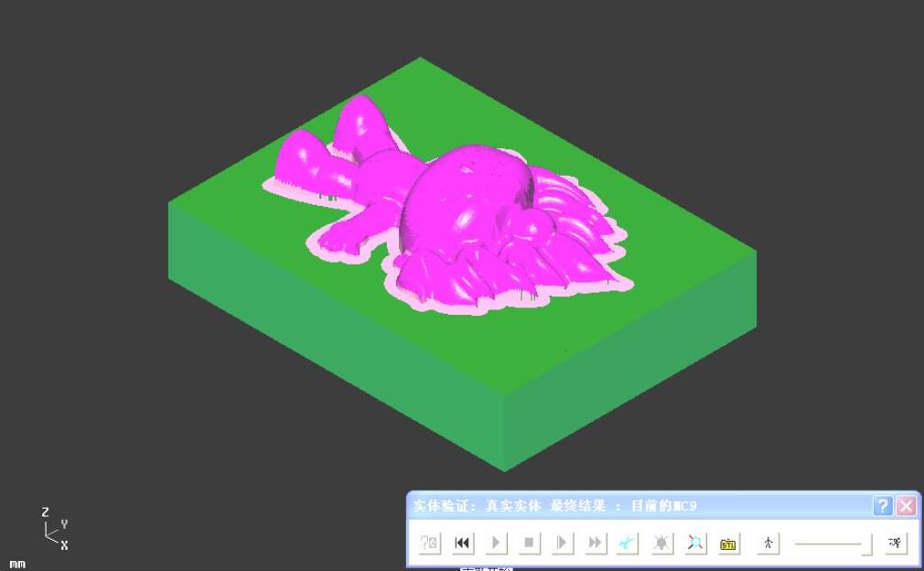This screenshot has height=571, width=924.
Task: Click the cyan section view tool icon
Action: click(628, 543)
